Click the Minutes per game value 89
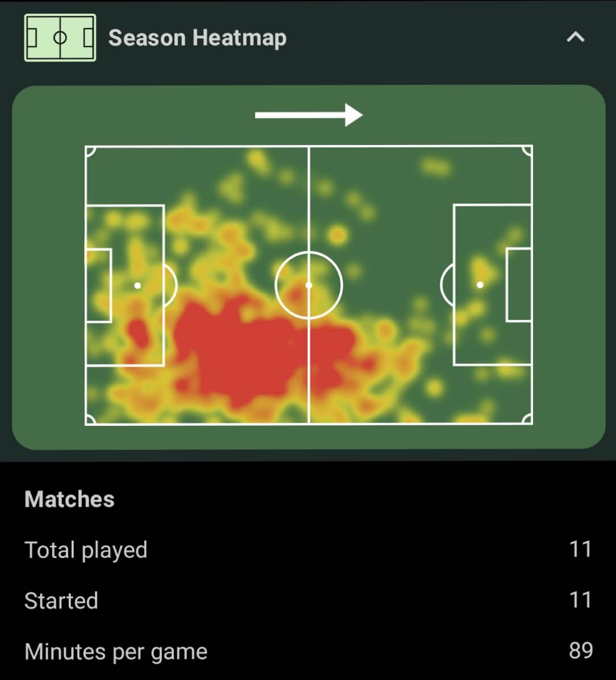 click(x=581, y=650)
